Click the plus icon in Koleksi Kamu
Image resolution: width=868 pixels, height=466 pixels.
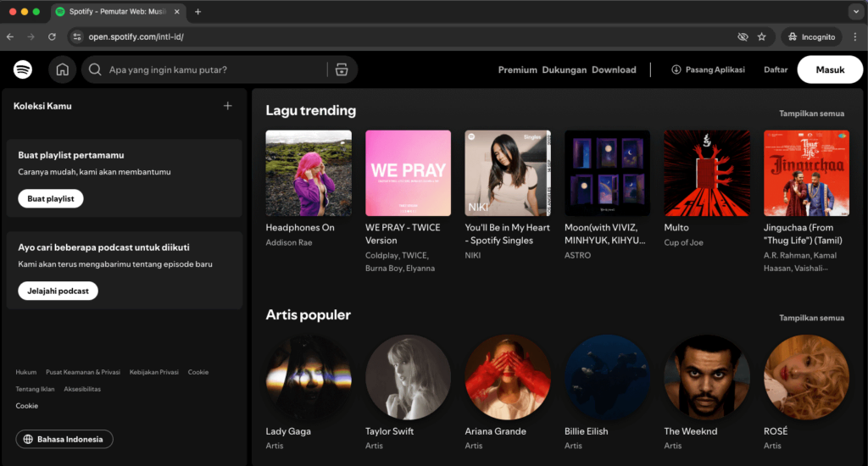[227, 106]
